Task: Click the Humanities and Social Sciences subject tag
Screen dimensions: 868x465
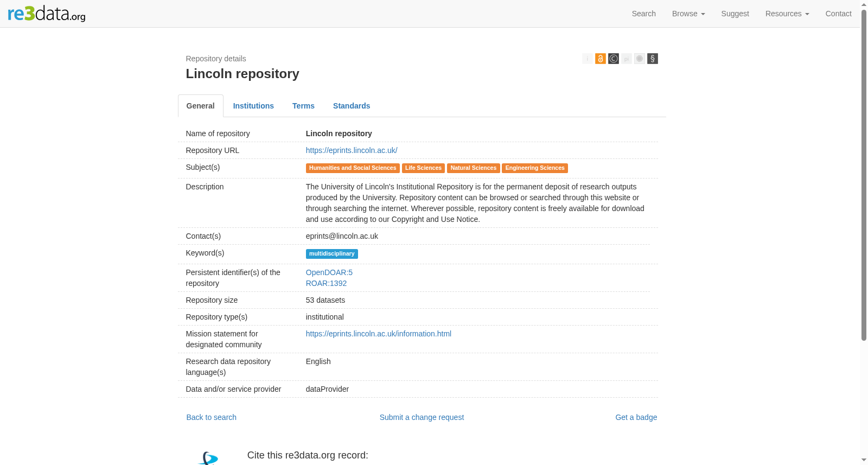Action: 353,168
